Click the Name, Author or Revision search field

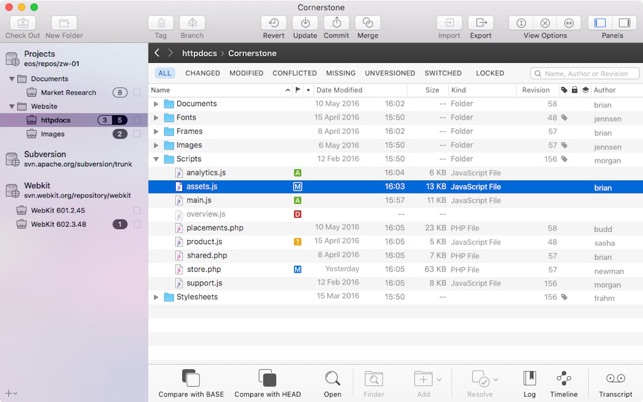tap(584, 73)
